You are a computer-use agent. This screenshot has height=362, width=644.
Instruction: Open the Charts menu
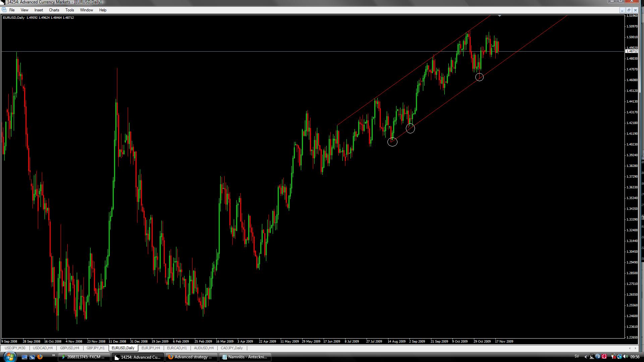54,10
